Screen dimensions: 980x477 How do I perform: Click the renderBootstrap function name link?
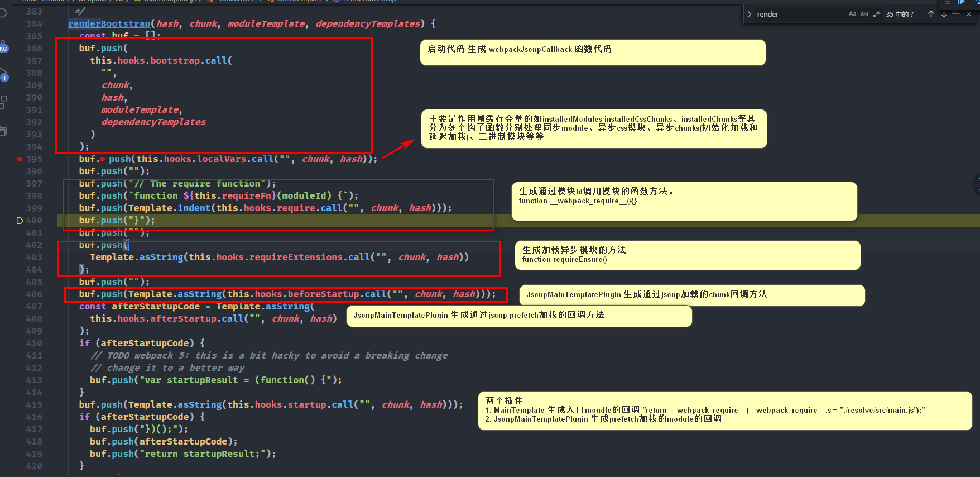(x=109, y=23)
